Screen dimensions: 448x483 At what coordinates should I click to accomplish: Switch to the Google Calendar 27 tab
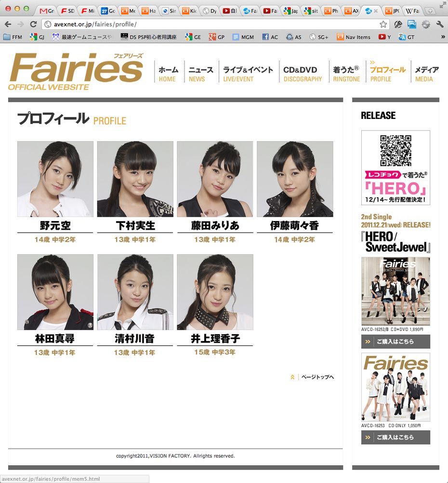pos(108,11)
